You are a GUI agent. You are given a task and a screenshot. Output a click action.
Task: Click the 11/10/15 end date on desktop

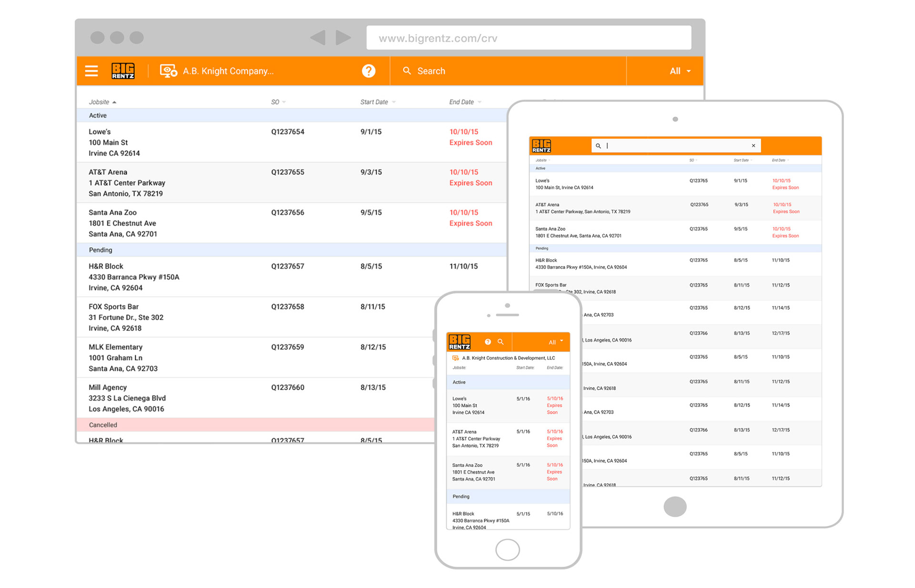point(463,266)
